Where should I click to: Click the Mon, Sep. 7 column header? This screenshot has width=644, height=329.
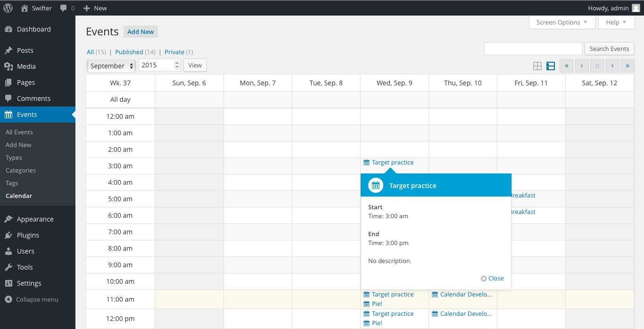258,83
